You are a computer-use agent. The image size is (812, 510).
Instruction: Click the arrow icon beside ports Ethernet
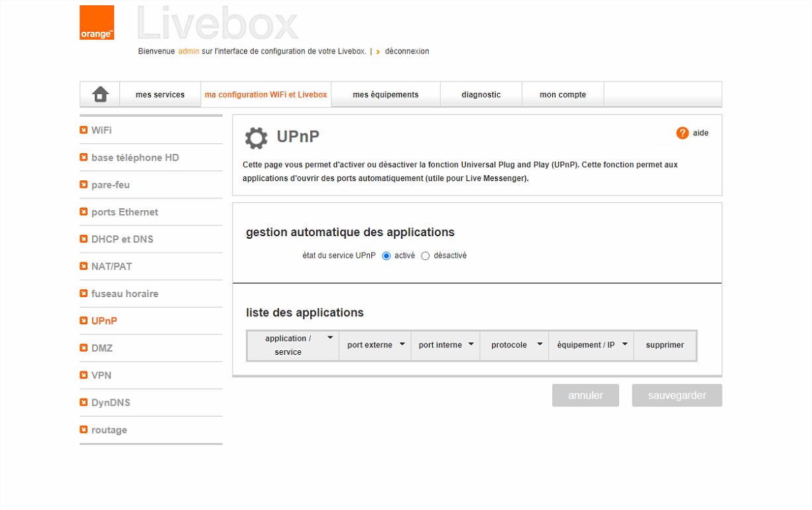click(x=84, y=212)
